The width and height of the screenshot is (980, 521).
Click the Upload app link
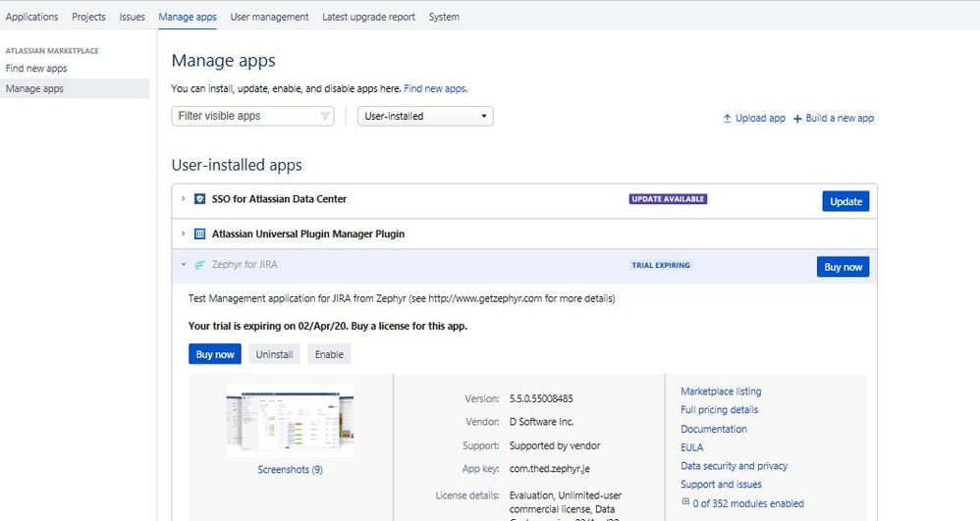tap(760, 118)
